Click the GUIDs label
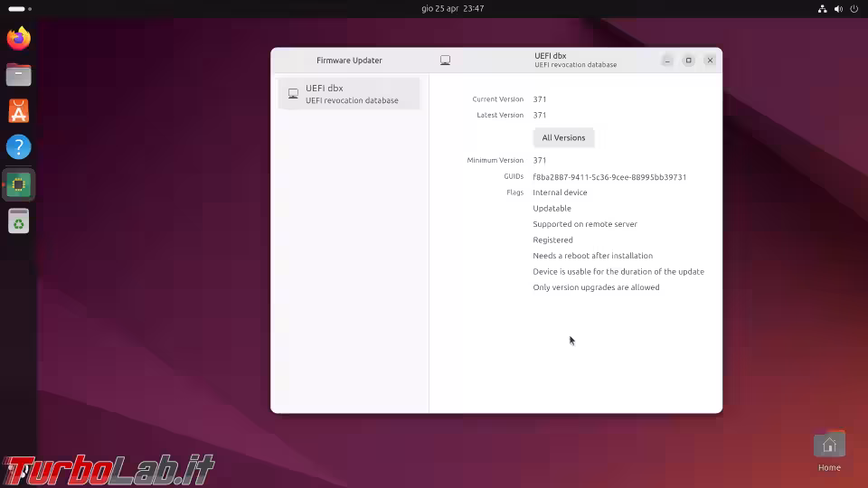This screenshot has width=868, height=488. click(514, 176)
